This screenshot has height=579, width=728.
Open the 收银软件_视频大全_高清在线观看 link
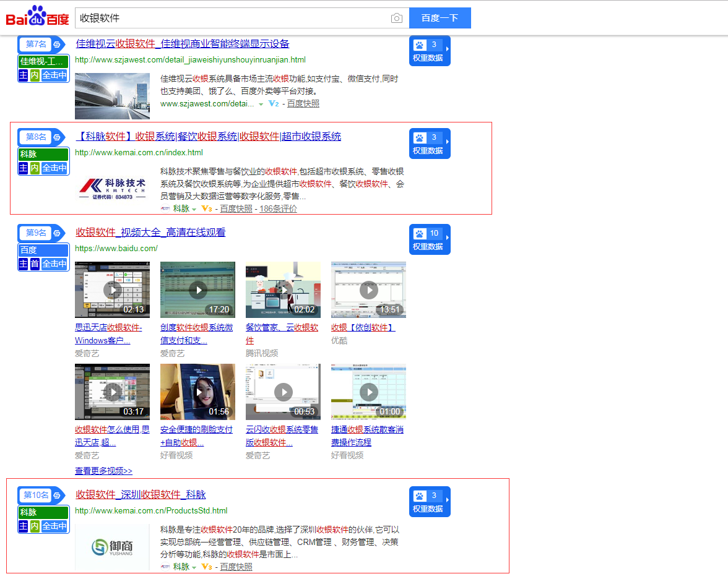(150, 233)
